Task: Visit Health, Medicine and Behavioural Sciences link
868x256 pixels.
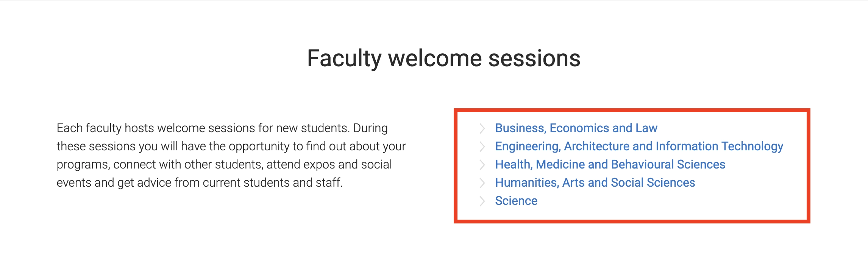Action: pos(610,164)
